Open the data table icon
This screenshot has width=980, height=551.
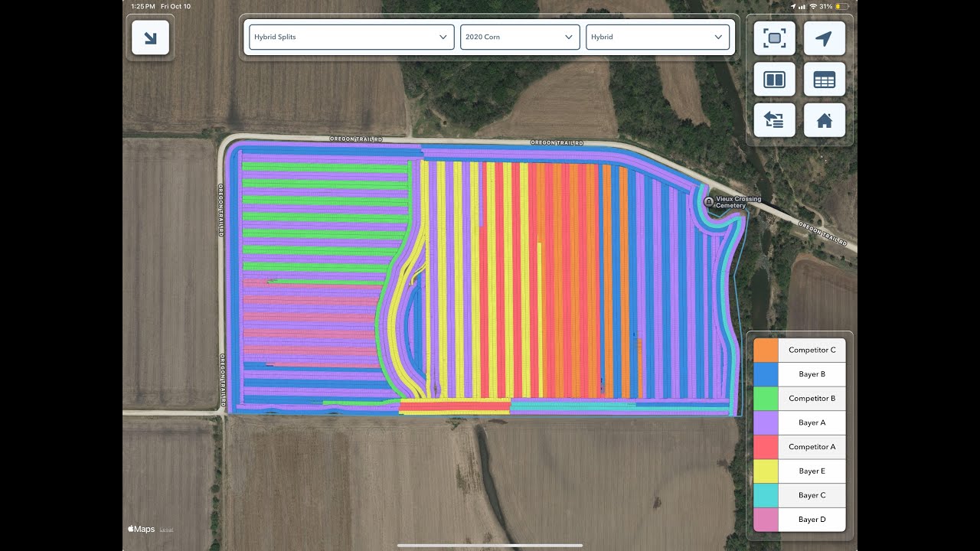(x=825, y=79)
